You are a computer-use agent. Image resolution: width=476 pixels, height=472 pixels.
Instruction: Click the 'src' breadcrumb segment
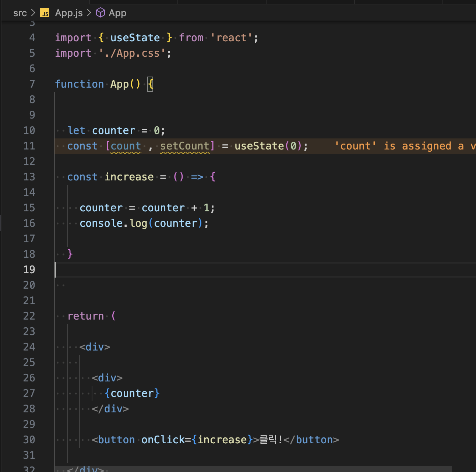(20, 13)
